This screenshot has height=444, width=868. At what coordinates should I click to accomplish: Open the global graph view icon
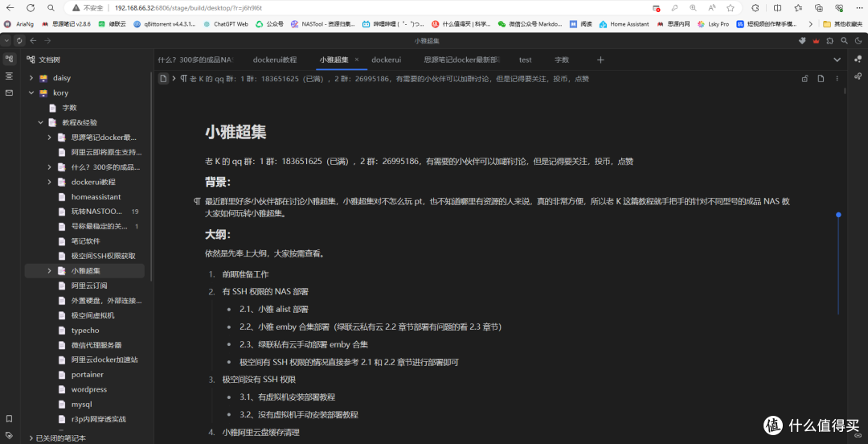tap(858, 59)
